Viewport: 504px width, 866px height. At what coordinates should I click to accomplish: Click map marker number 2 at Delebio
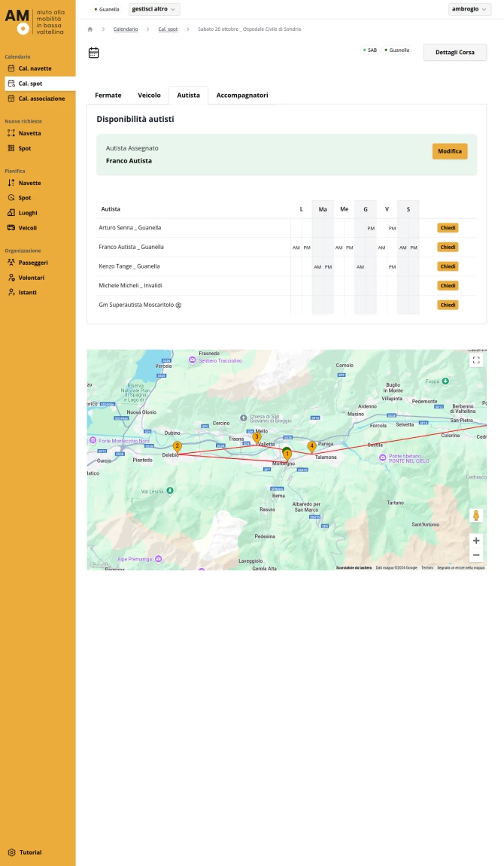point(178,447)
